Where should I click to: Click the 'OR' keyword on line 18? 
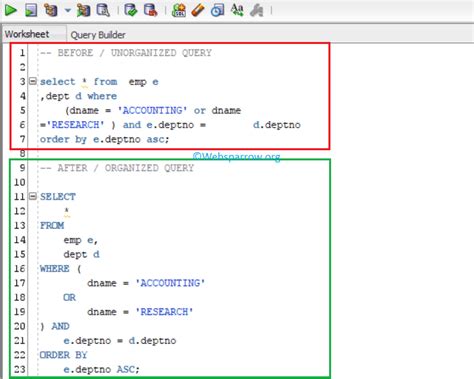pos(69,297)
